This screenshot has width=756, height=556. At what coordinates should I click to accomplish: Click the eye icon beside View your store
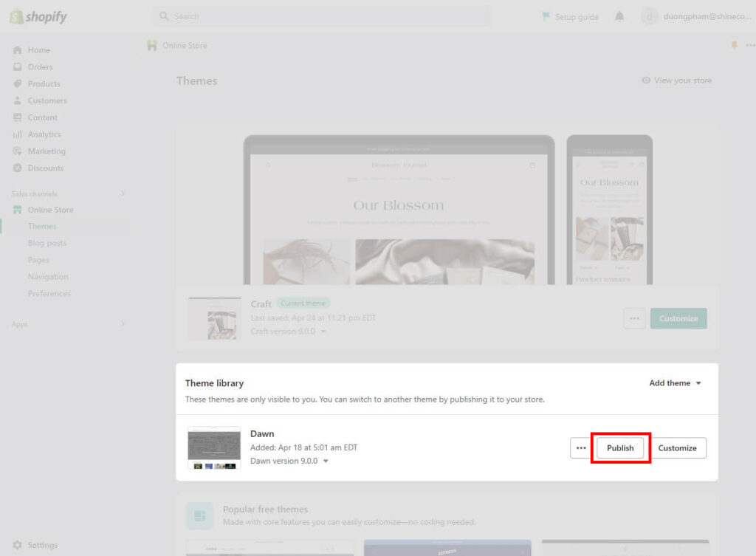coord(646,80)
